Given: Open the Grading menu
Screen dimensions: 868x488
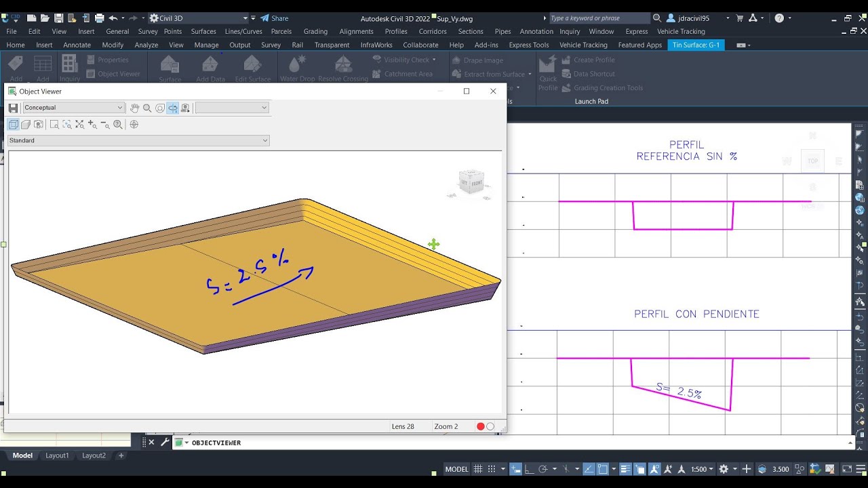Looking at the screenshot, I should tap(315, 31).
